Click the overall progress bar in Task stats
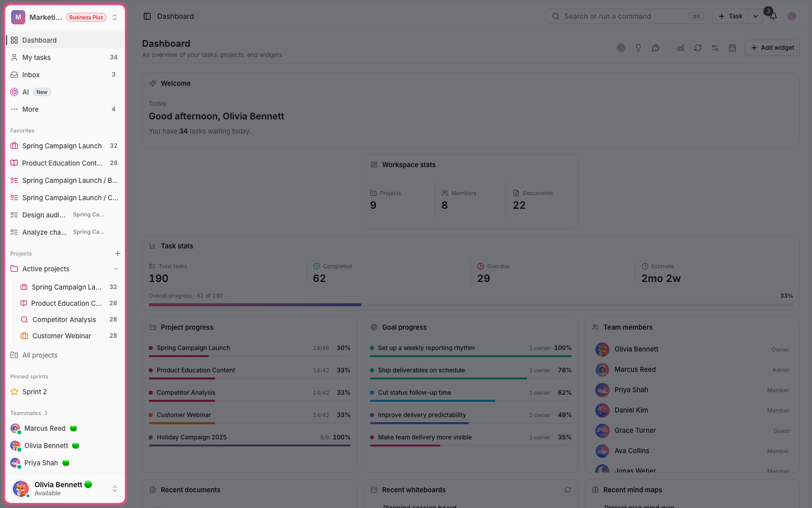 click(471, 305)
